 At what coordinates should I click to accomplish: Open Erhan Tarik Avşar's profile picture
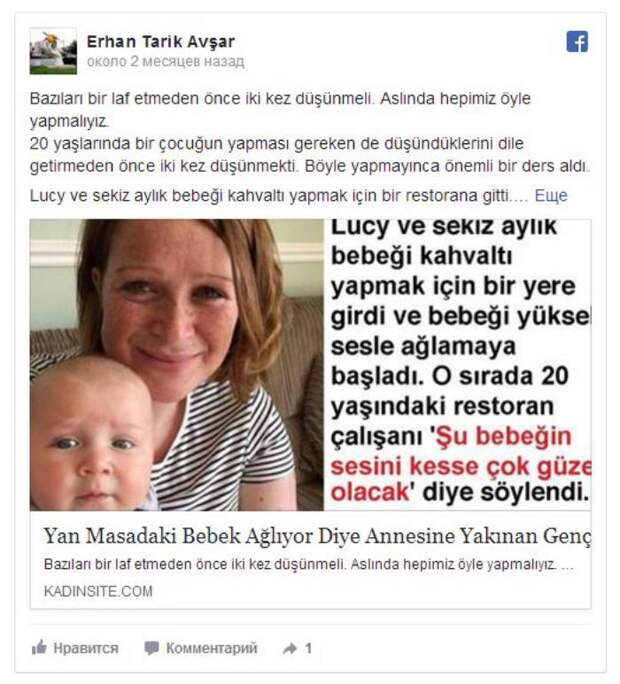53,51
